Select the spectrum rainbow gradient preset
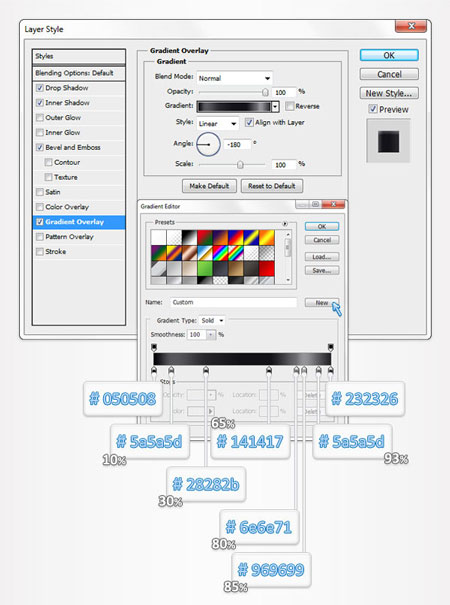Image resolution: width=450 pixels, height=605 pixels. [x=220, y=253]
